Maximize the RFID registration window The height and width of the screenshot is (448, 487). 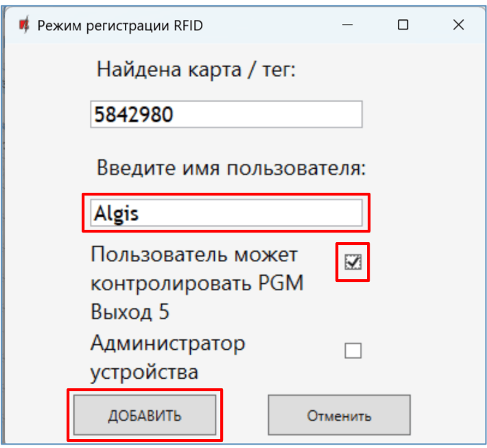403,25
